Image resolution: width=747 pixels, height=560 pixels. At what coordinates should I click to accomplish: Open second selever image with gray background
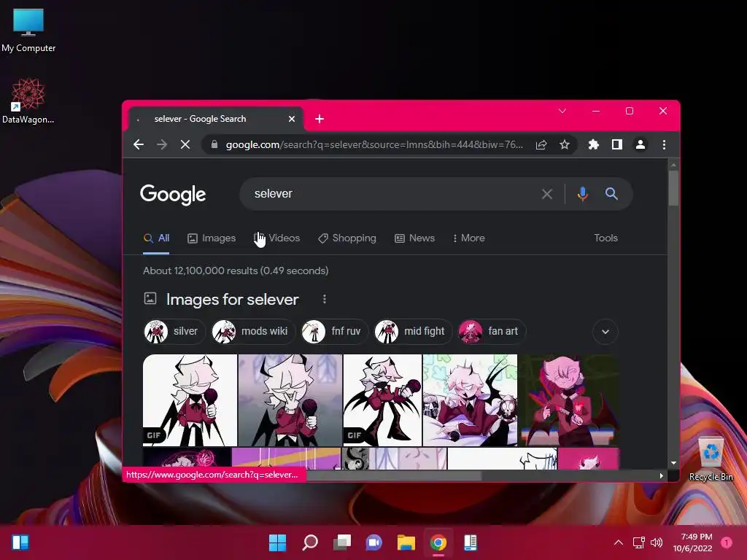tap(290, 400)
